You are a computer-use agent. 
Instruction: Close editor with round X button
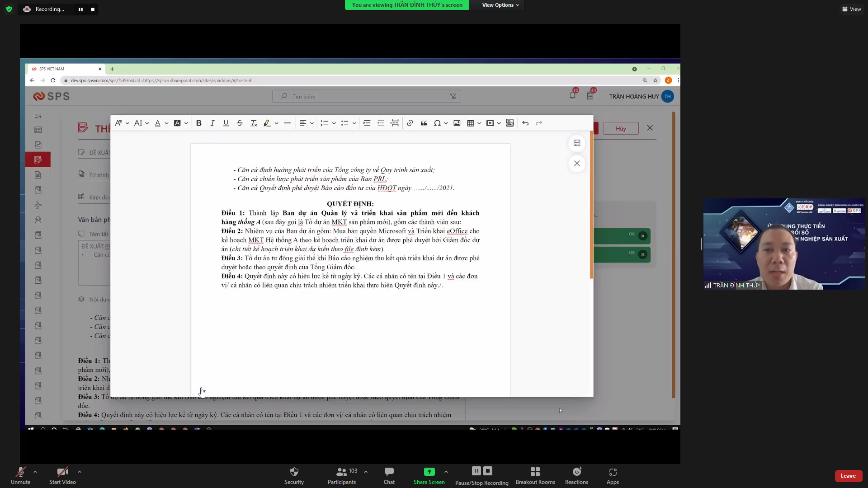point(577,164)
